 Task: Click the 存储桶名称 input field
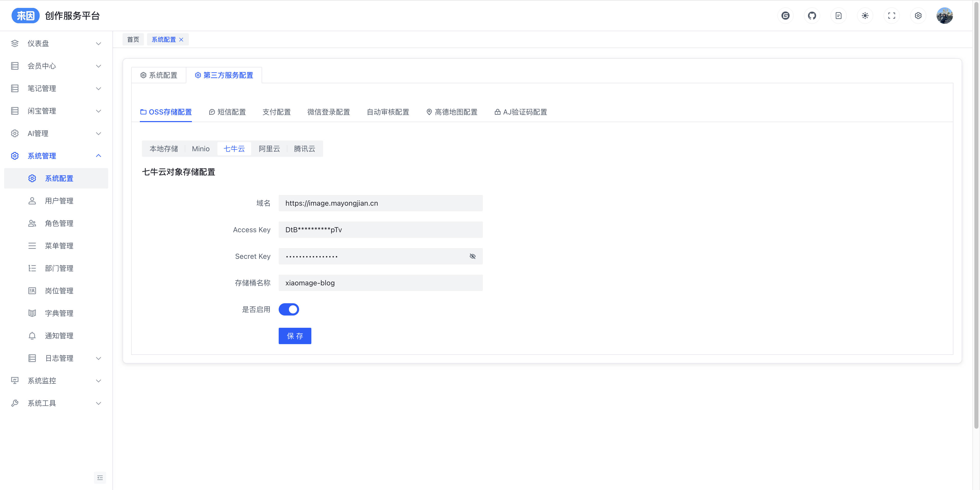tap(381, 283)
